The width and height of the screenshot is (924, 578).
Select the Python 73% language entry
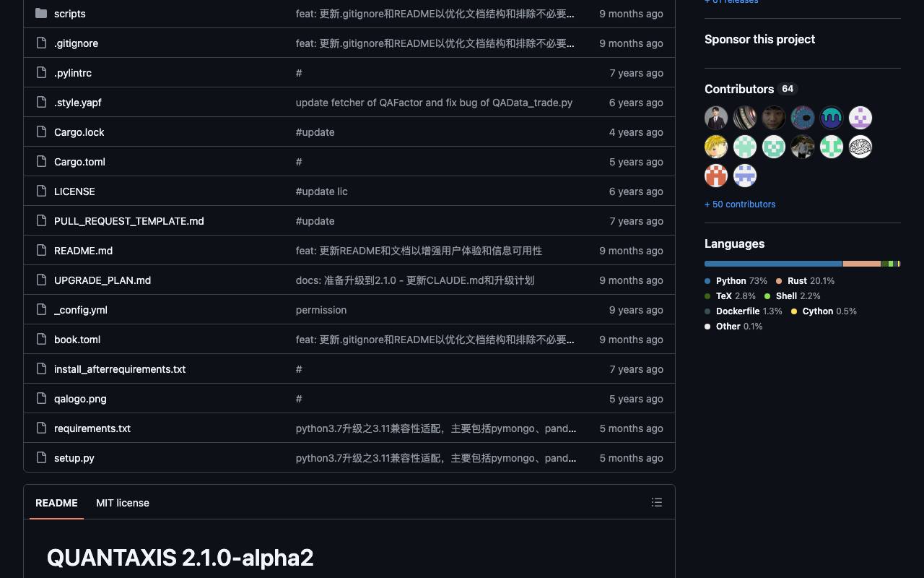click(736, 281)
